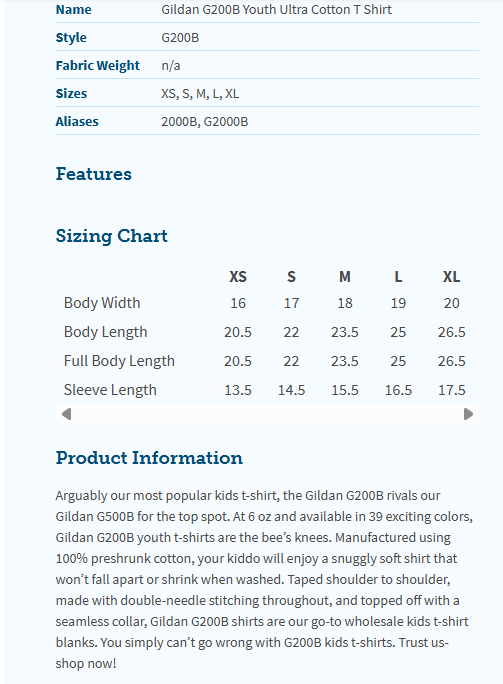Viewport: 503px width, 684px height.
Task: Select the XL column header
Action: click(452, 277)
